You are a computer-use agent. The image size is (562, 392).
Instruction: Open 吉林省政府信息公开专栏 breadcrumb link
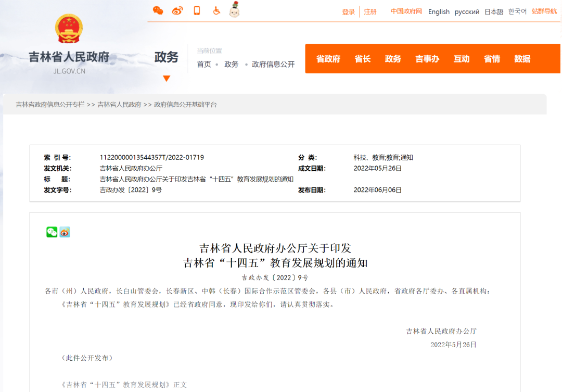(x=50, y=105)
